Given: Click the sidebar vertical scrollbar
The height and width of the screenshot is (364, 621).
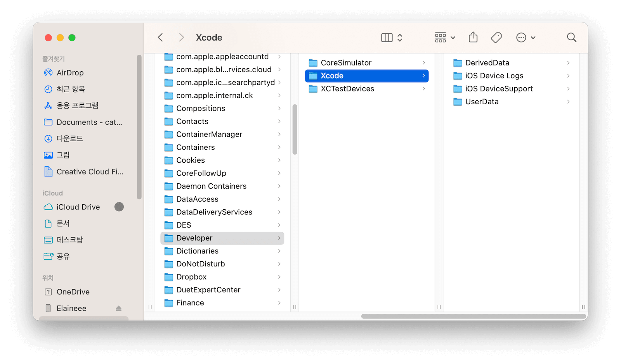Looking at the screenshot, I should (139, 127).
